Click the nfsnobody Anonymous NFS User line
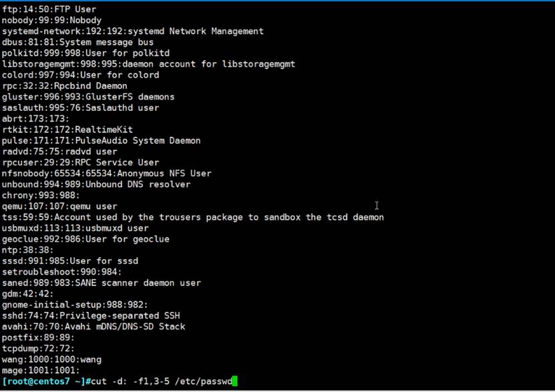 106,173
